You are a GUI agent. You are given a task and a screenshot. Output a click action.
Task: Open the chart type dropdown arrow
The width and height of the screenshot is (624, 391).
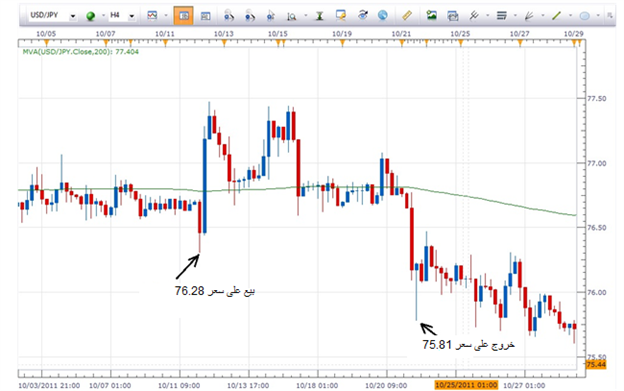tap(166, 16)
